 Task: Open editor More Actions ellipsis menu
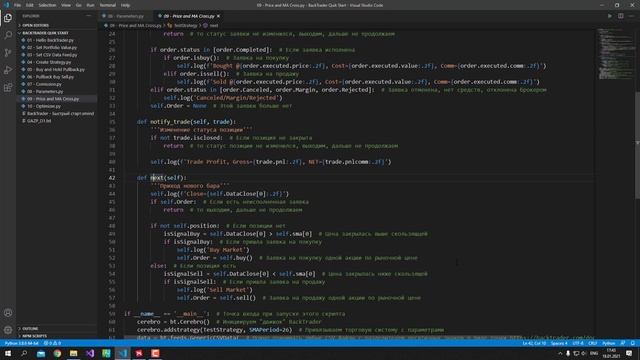point(631,16)
